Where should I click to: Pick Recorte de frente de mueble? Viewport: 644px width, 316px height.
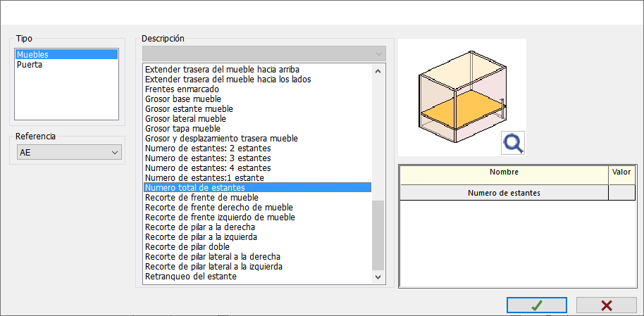pyautogui.click(x=257, y=197)
